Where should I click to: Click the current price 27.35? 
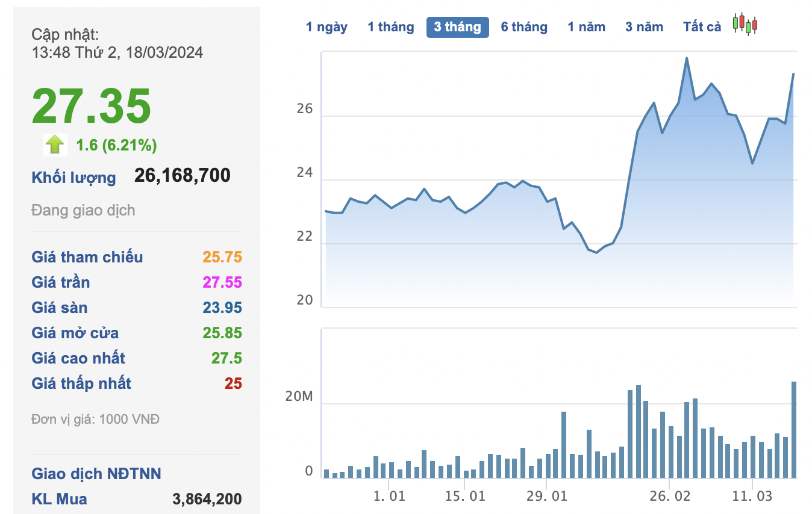click(x=91, y=106)
